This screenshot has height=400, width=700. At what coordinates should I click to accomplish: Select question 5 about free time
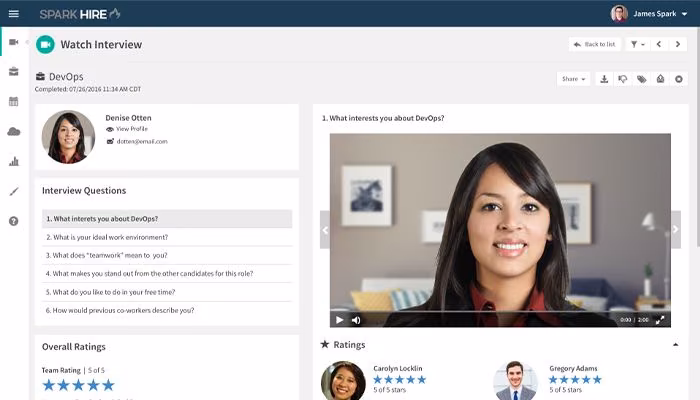(x=167, y=292)
